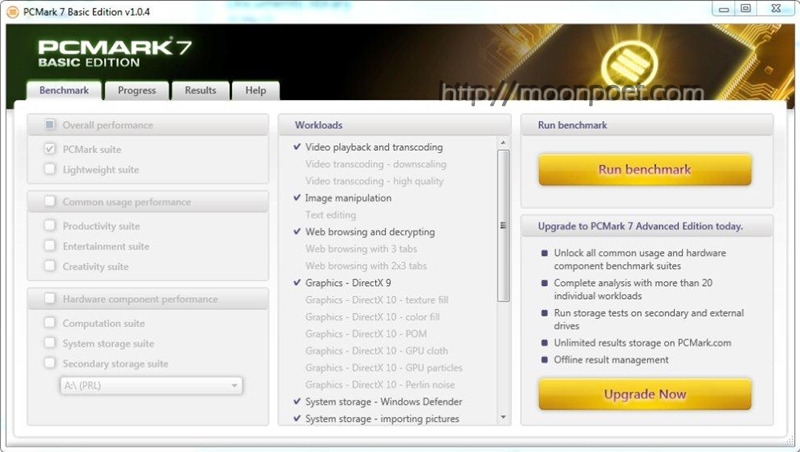This screenshot has height=452, width=800.
Task: Enable the Lightweight suite checkbox
Action: (50, 170)
